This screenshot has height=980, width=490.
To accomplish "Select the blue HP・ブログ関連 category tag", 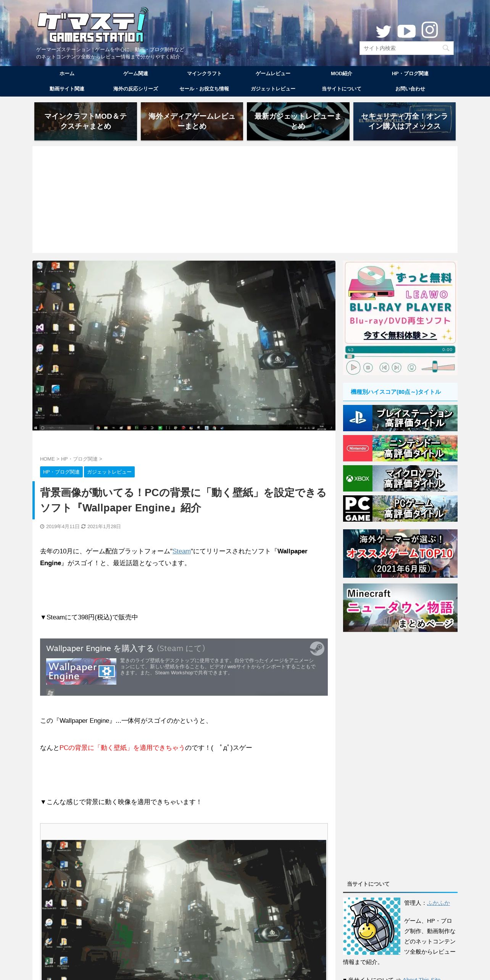I will pos(61,472).
